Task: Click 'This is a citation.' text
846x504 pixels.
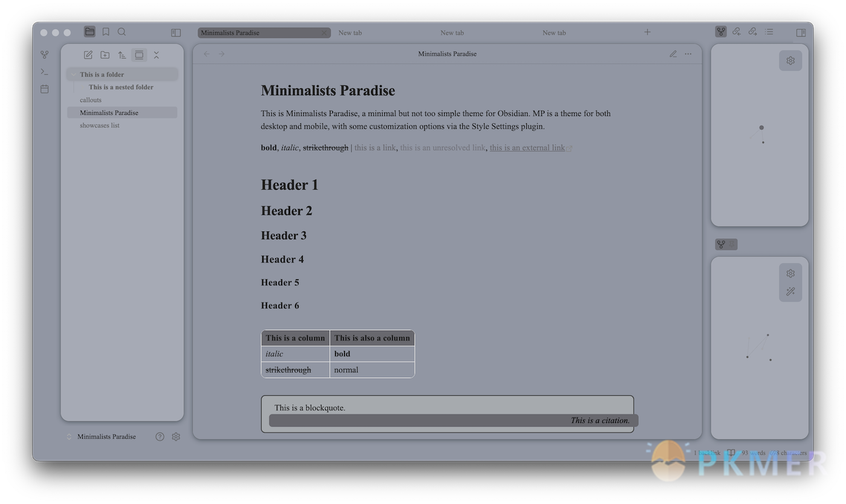Action: point(600,421)
